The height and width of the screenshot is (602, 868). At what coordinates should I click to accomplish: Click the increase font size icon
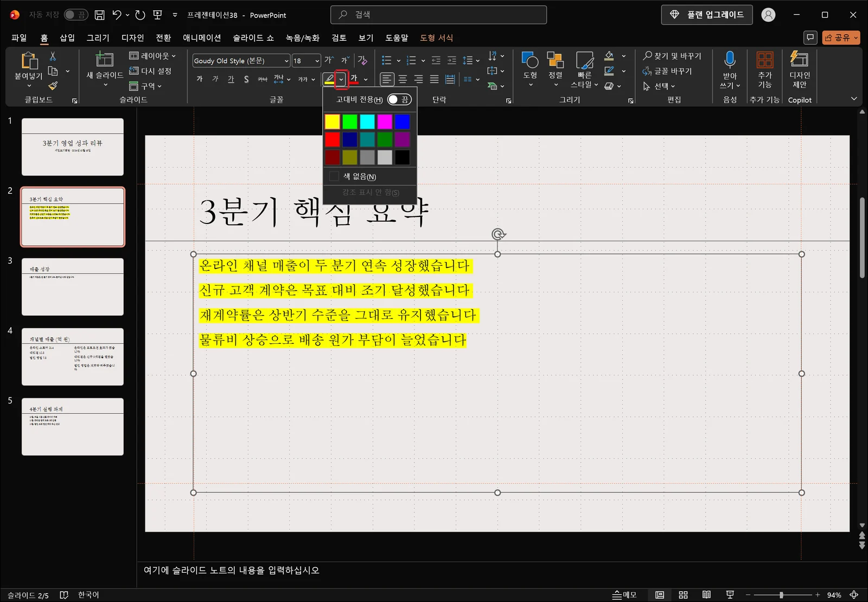click(329, 60)
